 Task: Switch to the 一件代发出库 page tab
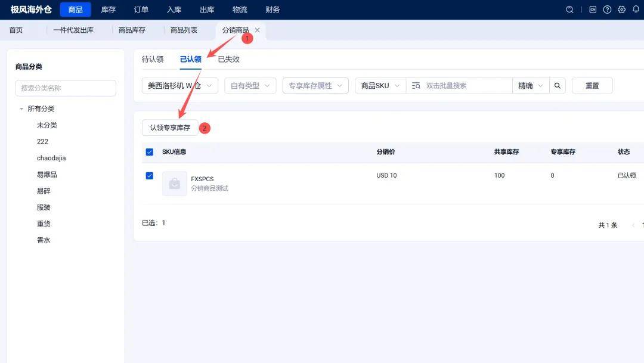point(73,30)
